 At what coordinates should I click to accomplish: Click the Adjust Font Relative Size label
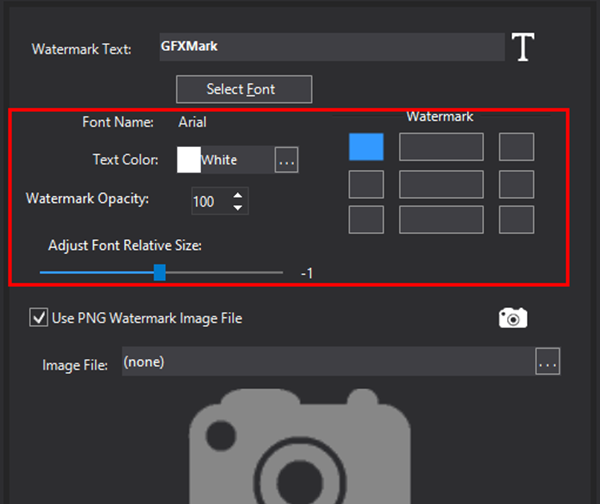click(x=125, y=245)
